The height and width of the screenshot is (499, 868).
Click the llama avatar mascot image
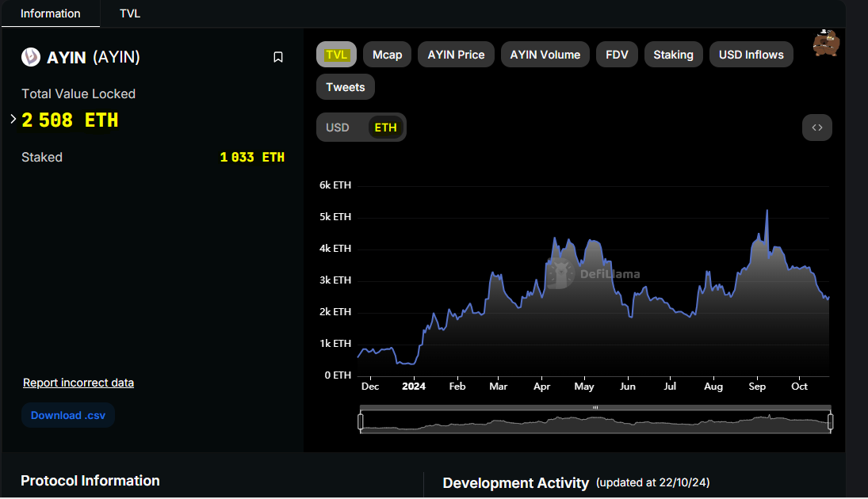[x=826, y=43]
